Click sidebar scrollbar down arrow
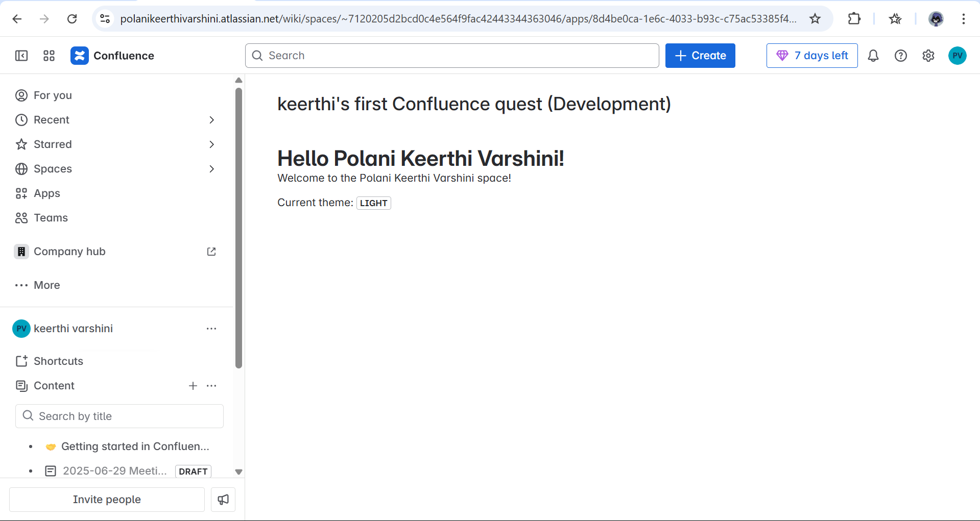This screenshot has height=521, width=980. coord(238,472)
